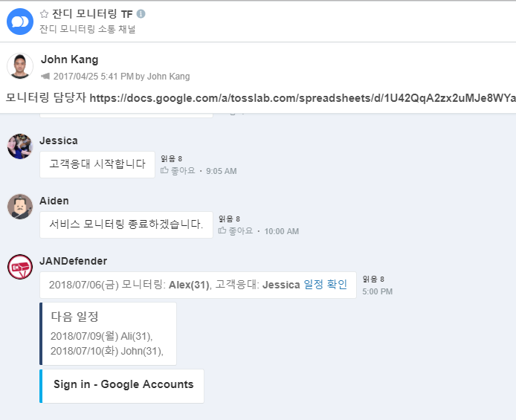This screenshot has width=516, height=420.
Task: Open Jessica's avatar photo
Action: point(20,146)
